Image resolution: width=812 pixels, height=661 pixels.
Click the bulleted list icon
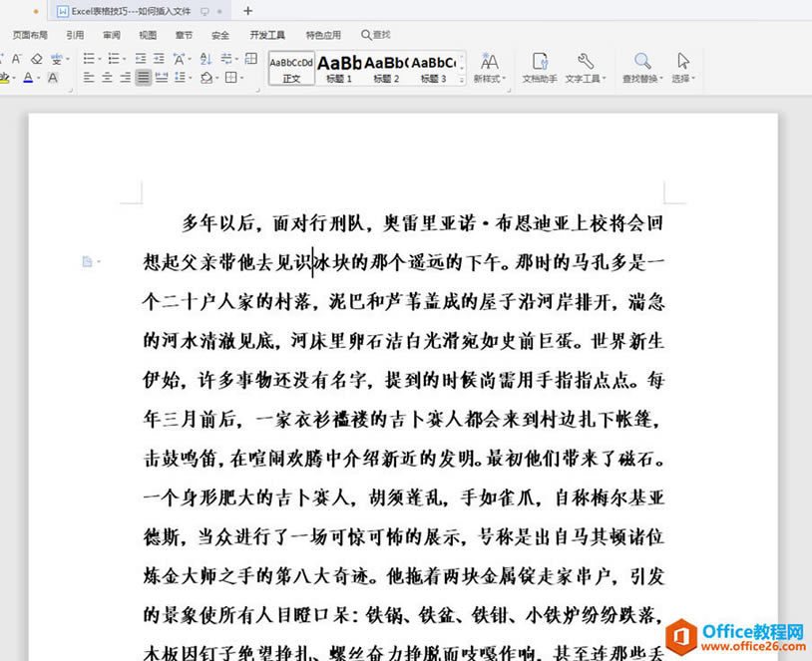pyautogui.click(x=89, y=58)
